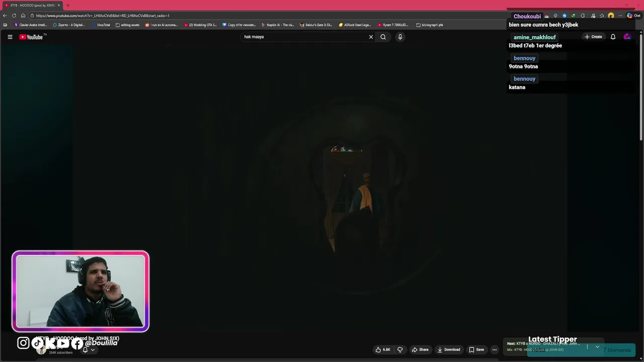Screen dimensions: 644x362
Task: Open Baldur's Gate 3 bookmark
Action: pos(316,25)
